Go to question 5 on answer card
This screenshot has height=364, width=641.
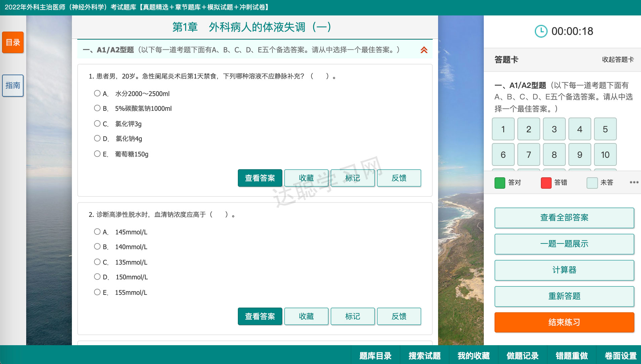[x=605, y=129]
